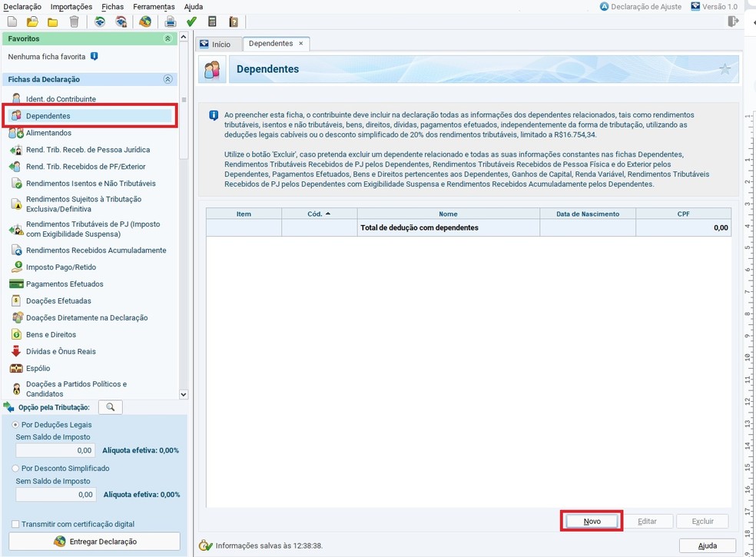The image size is (756, 557).
Task: Click the magnifier icon next to Opção pela Tributação
Action: point(111,407)
